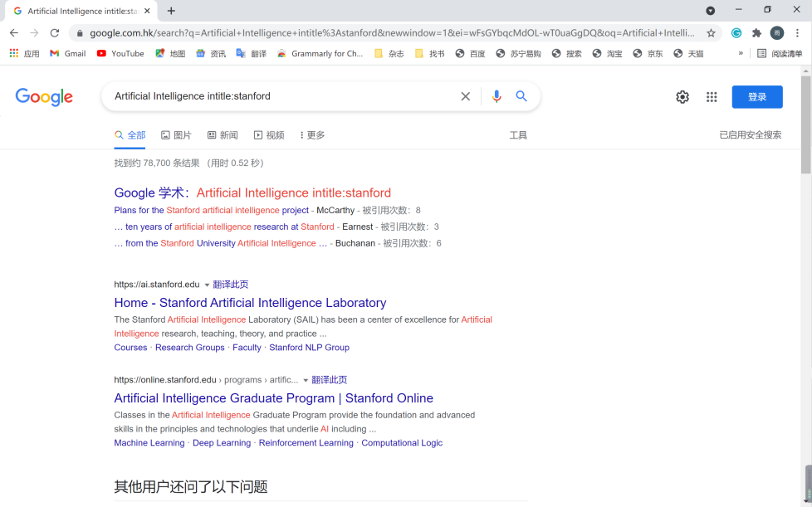Switch to the 新闻 news tab

223,135
